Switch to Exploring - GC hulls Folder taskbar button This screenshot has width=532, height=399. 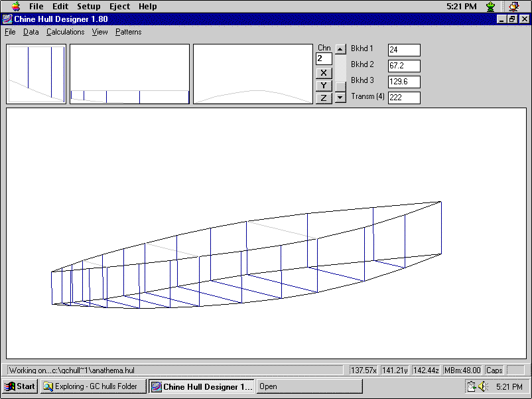tap(92, 386)
